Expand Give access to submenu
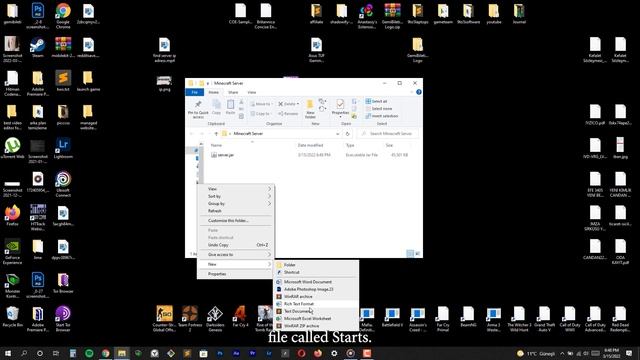 (x=236, y=254)
